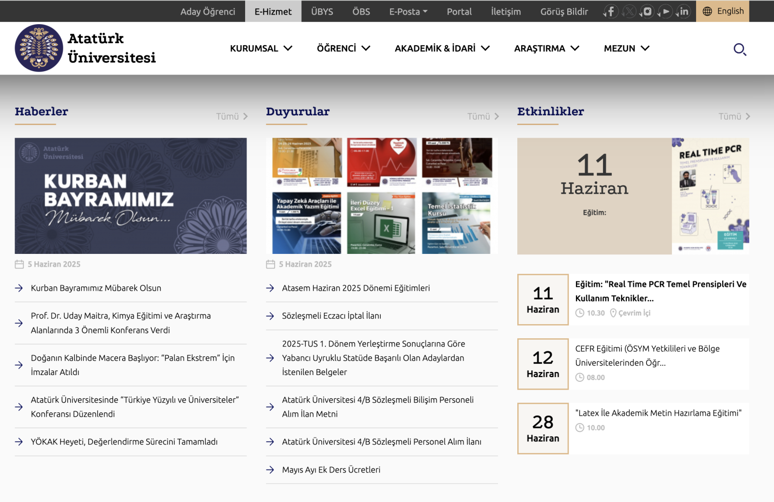Click the 11 Haziran date box
Viewport: 774px width, 502px height.
click(x=543, y=300)
